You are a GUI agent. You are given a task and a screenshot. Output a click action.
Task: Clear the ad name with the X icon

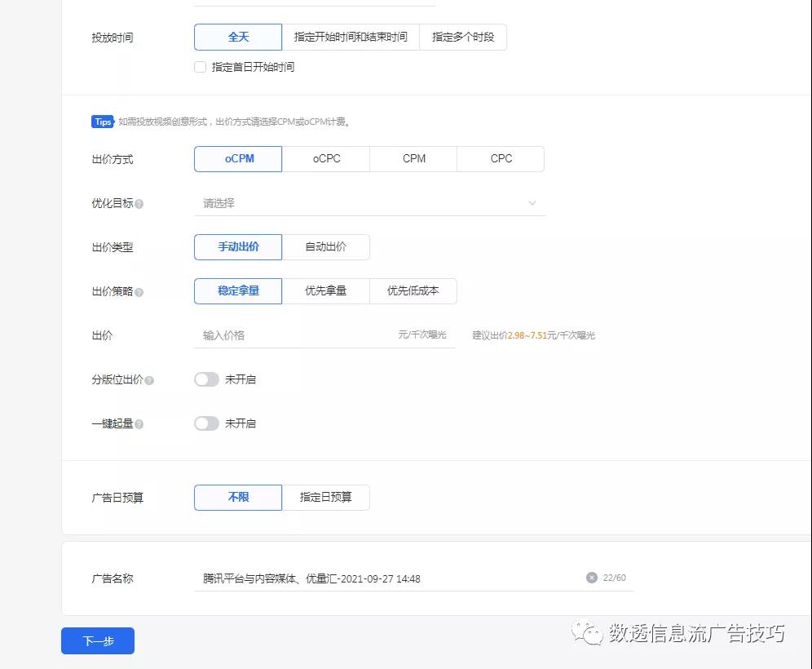591,578
